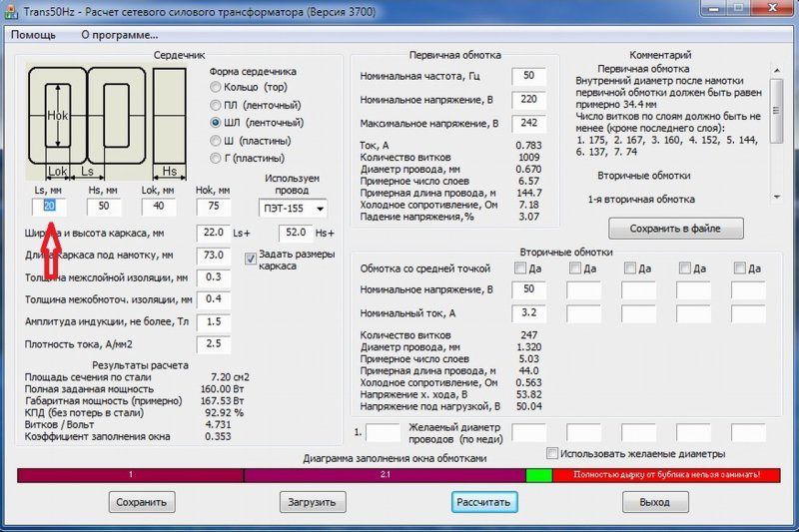Click the Длина каркаса под намотку field
Image resolution: width=799 pixels, height=532 pixels.
(x=214, y=256)
